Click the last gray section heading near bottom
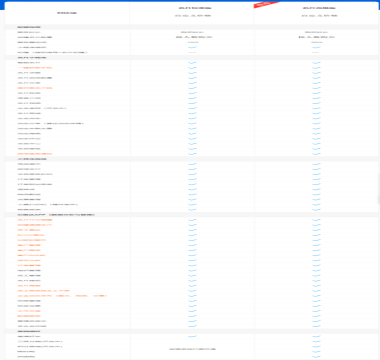This screenshot has width=380, height=360. pos(192,331)
